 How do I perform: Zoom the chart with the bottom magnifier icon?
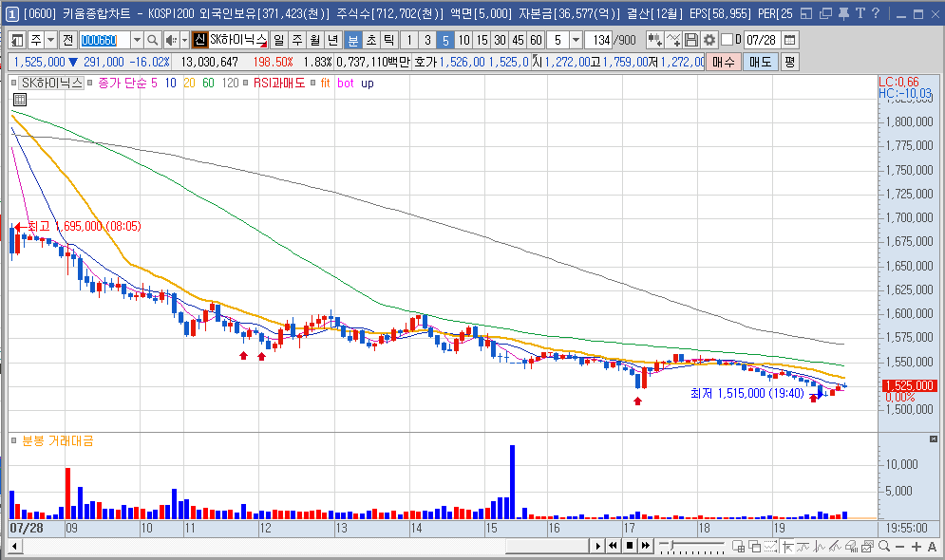884,546
